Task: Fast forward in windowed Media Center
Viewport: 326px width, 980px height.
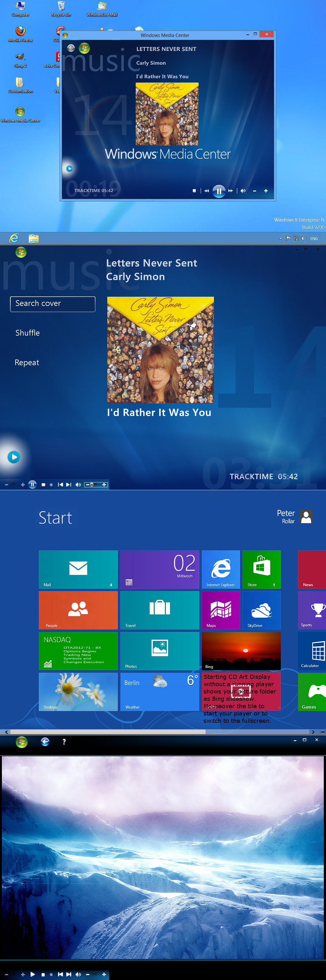Action: pos(230,191)
